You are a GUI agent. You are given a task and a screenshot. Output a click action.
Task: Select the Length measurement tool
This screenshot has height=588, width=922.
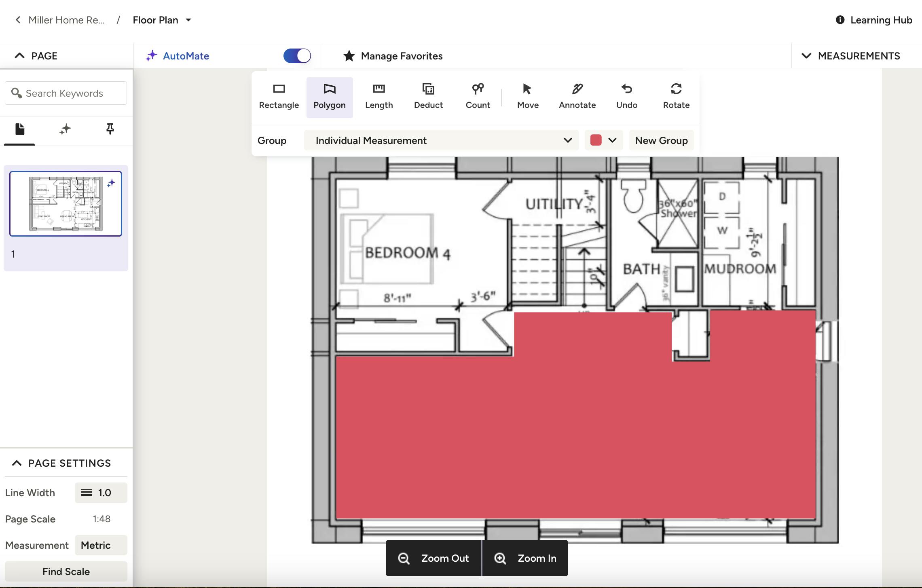point(379,96)
